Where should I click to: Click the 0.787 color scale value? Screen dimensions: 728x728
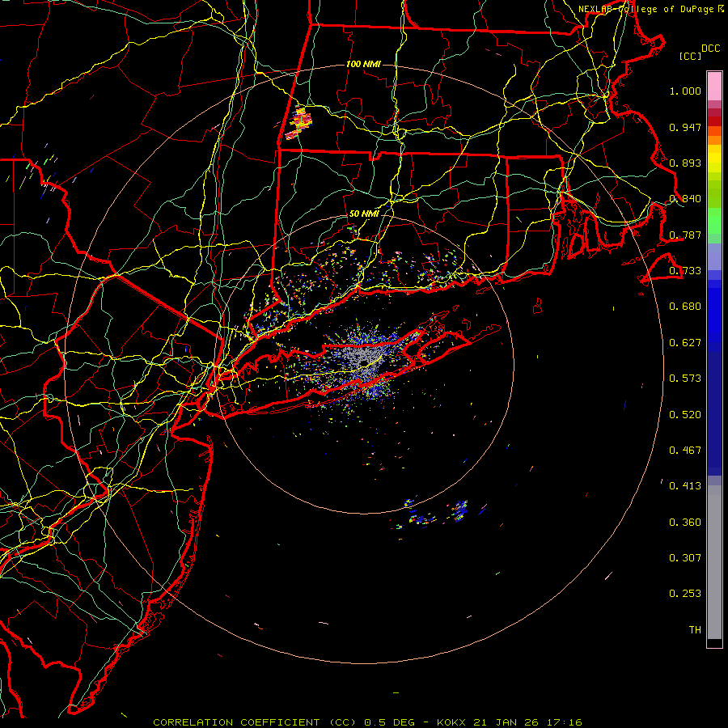point(685,235)
